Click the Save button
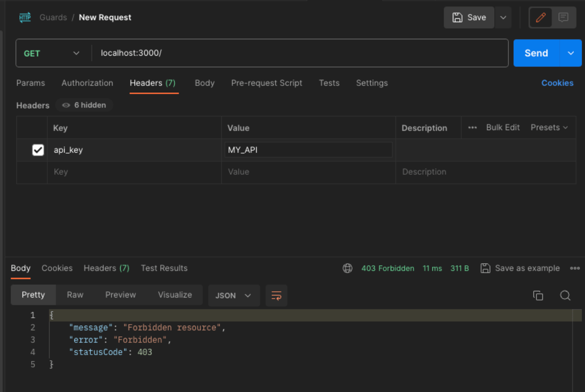The height and width of the screenshot is (392, 585). point(469,18)
